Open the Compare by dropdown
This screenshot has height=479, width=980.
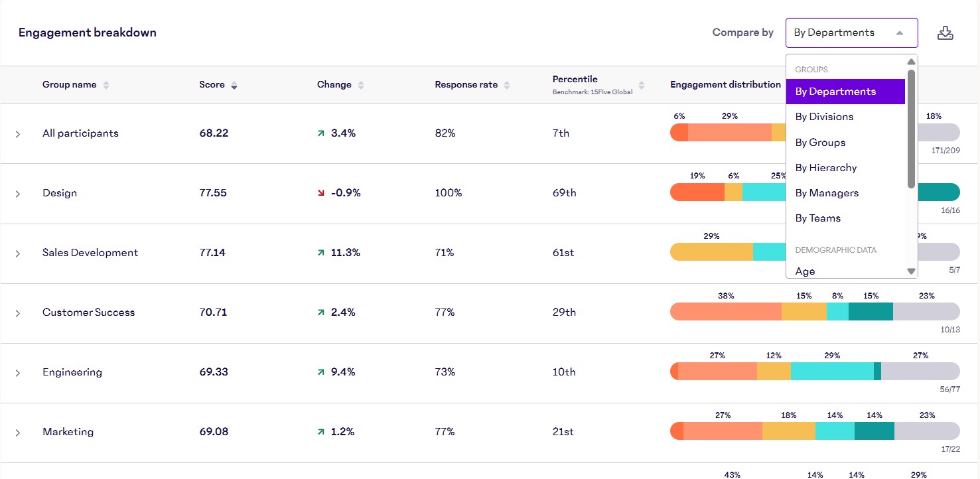click(x=851, y=33)
